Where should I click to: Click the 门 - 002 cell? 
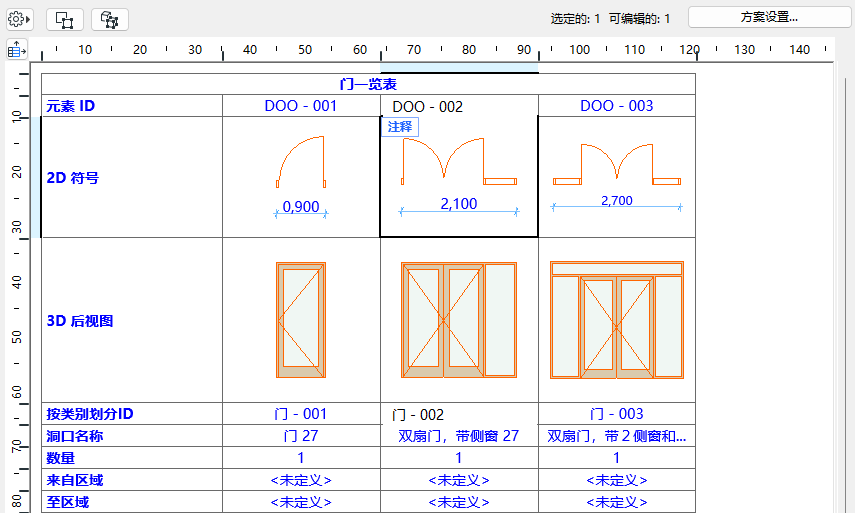459,414
